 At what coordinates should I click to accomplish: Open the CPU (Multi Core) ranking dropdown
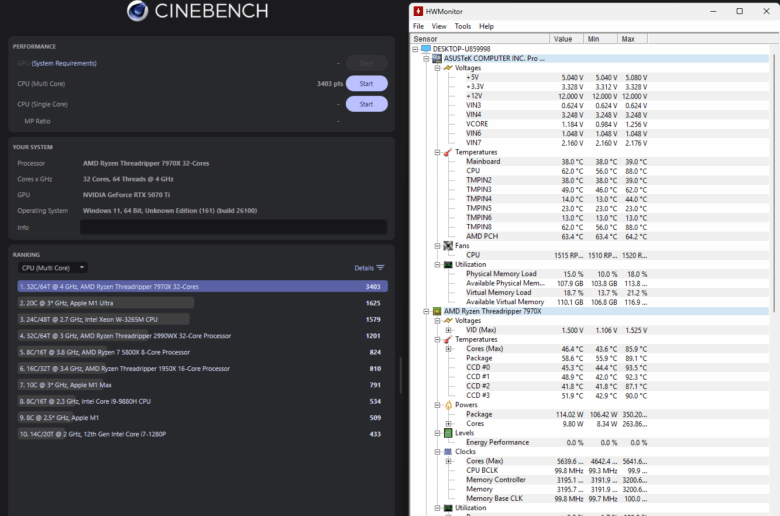pos(52,268)
